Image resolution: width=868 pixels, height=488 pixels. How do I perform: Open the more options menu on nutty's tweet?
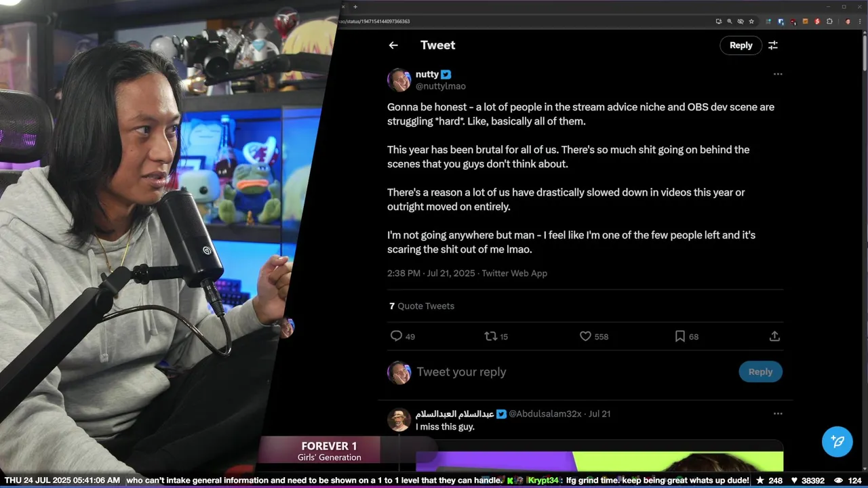click(778, 74)
